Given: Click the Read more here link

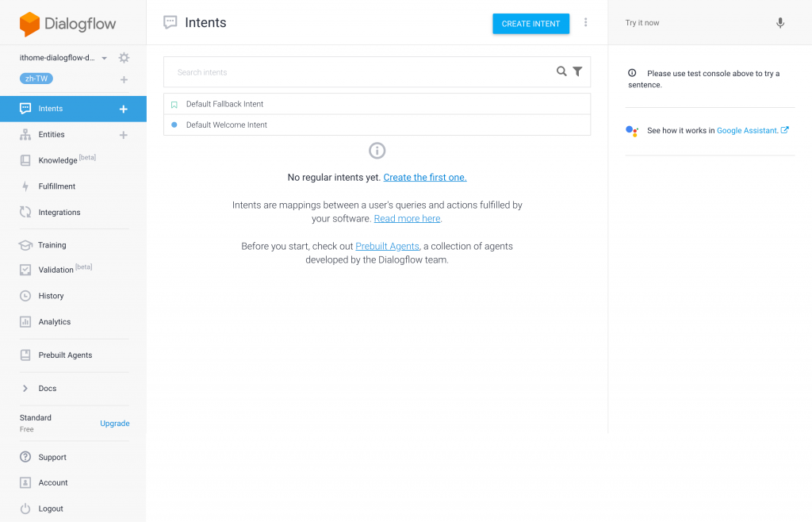Looking at the screenshot, I should tap(407, 219).
